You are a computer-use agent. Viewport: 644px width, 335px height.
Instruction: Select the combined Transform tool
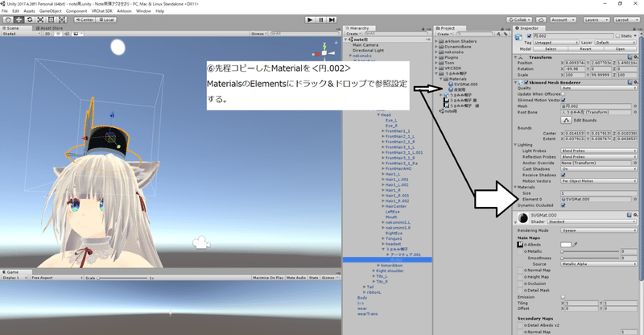pos(62,20)
